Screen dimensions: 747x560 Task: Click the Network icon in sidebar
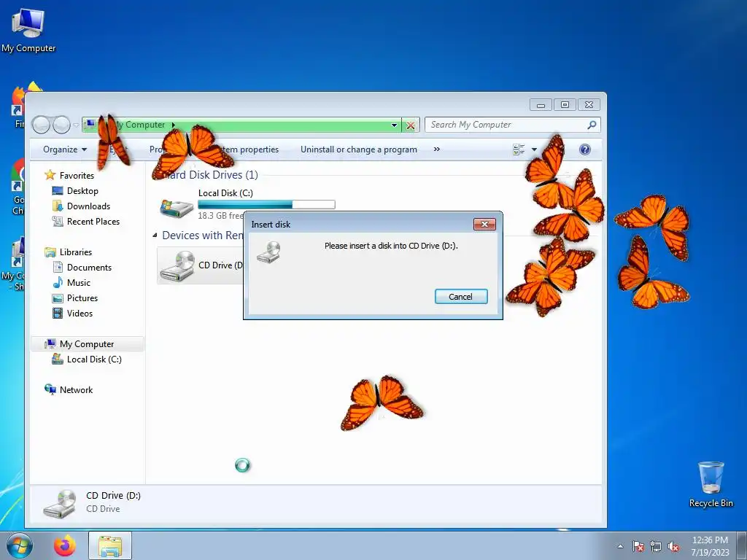pos(50,389)
